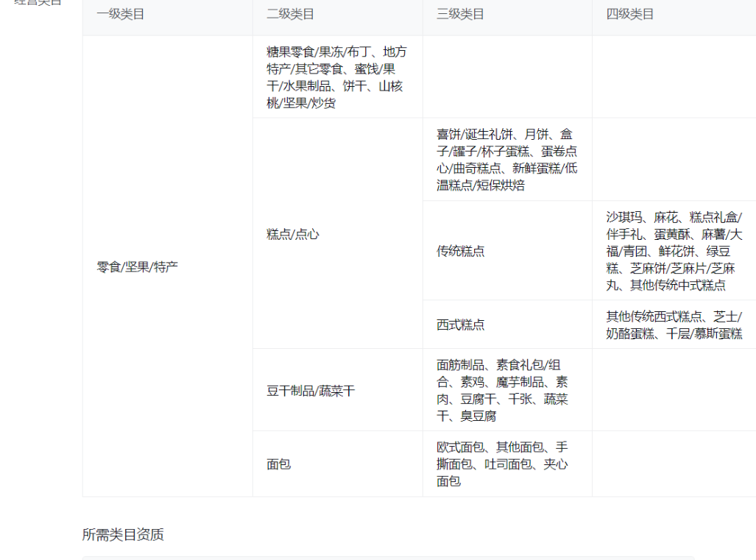
Task: Select the 西式糕点 third-level category
Action: tap(461, 325)
